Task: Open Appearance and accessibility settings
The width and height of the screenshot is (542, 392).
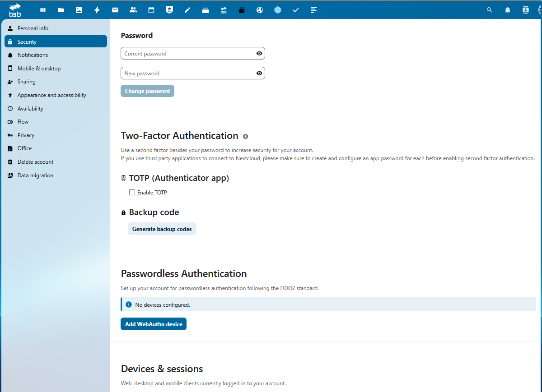Action: click(51, 95)
